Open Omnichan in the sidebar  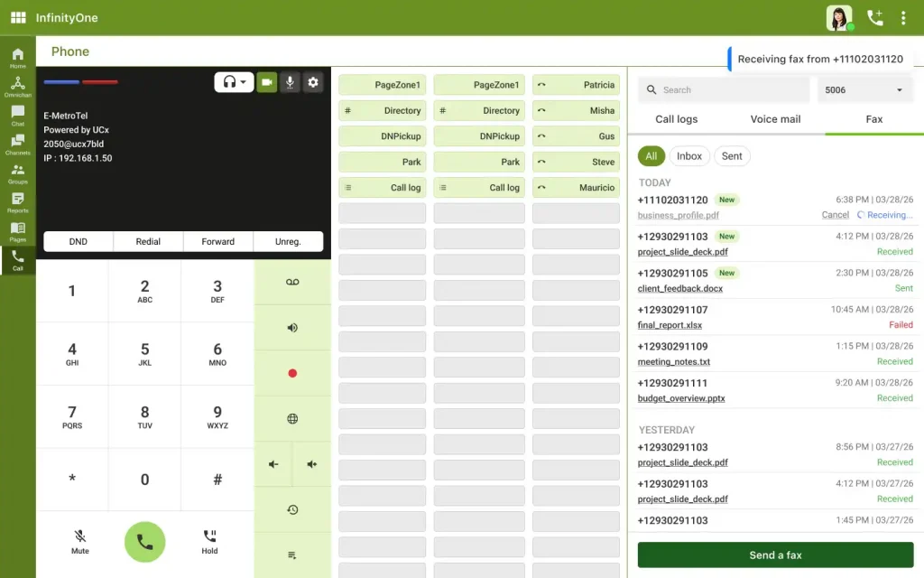point(18,87)
